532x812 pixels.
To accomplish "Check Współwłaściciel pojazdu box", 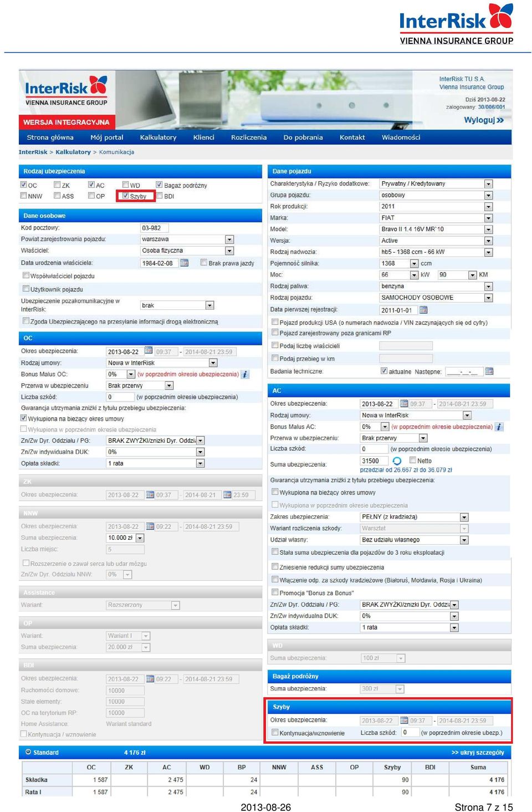I will click(26, 275).
